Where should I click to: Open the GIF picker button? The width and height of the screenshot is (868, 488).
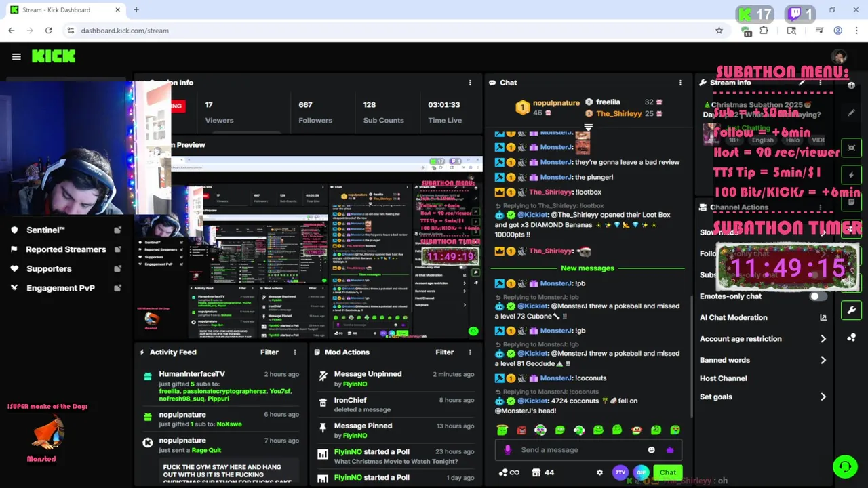tap(641, 472)
